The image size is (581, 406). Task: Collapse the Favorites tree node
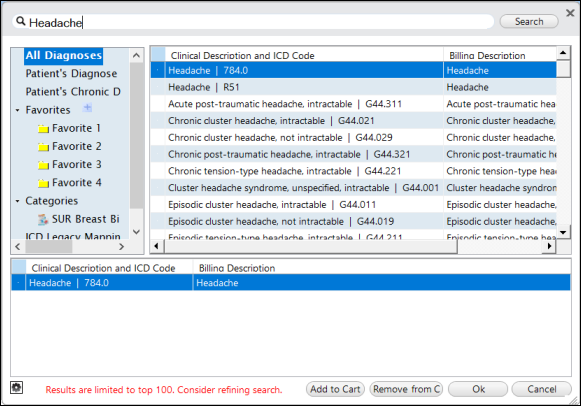pos(17,110)
